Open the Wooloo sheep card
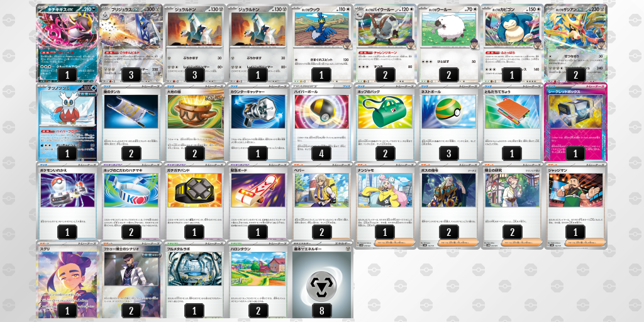Image resolution: width=644 pixels, height=322 pixels. [448, 43]
